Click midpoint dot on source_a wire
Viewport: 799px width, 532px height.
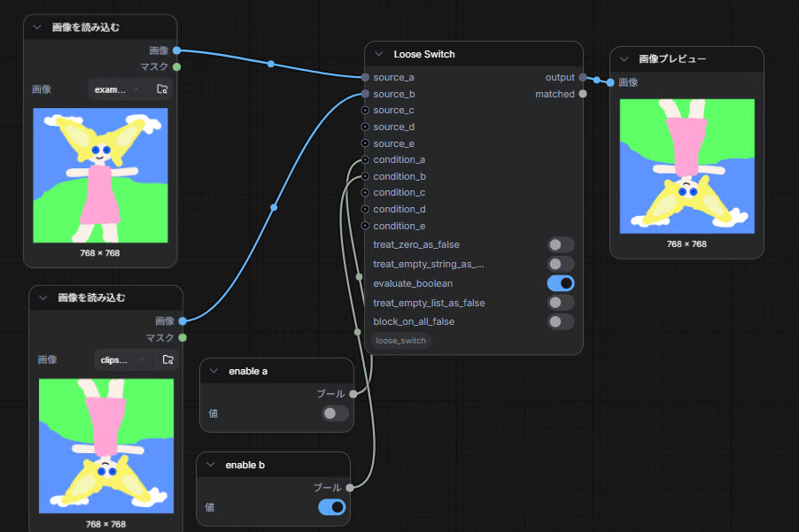tap(271, 64)
